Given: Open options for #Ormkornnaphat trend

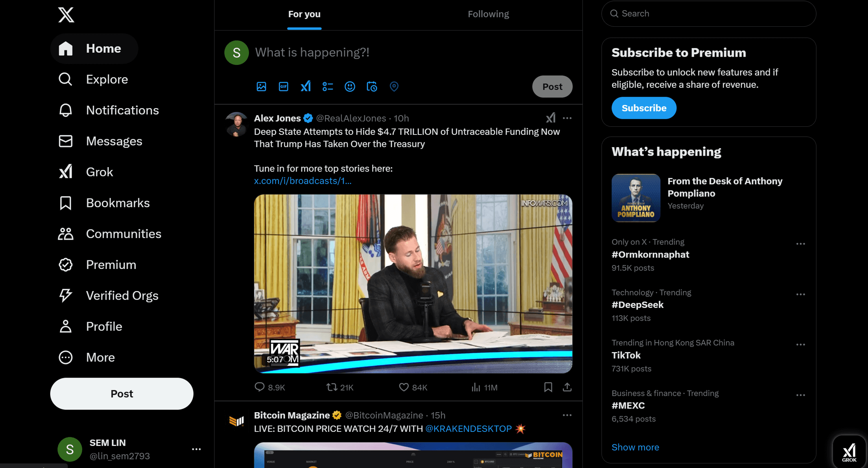Looking at the screenshot, I should [801, 244].
